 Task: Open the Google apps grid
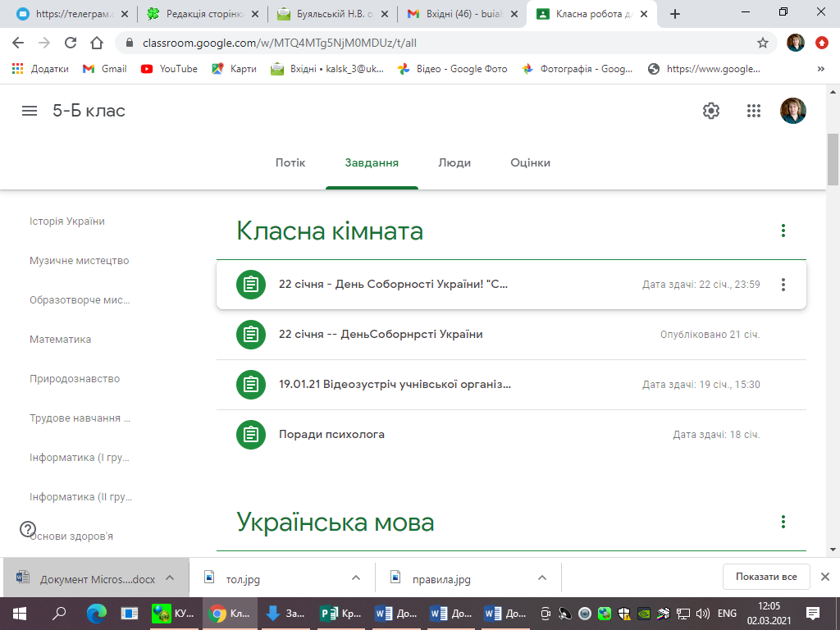pyautogui.click(x=754, y=111)
